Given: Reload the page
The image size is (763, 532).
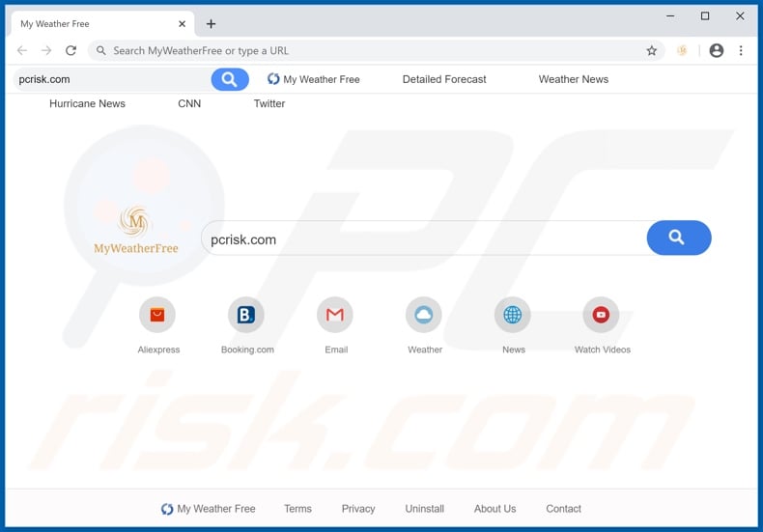Looking at the screenshot, I should 71,50.
